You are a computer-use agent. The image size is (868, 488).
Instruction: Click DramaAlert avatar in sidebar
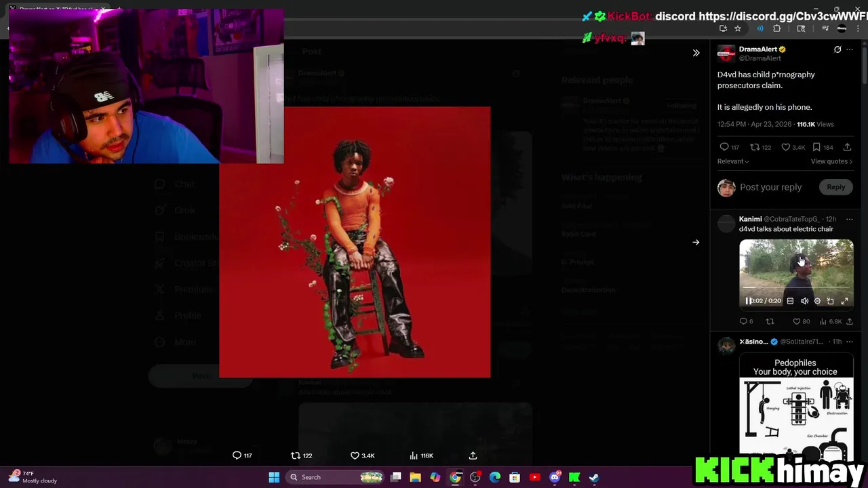coord(726,54)
